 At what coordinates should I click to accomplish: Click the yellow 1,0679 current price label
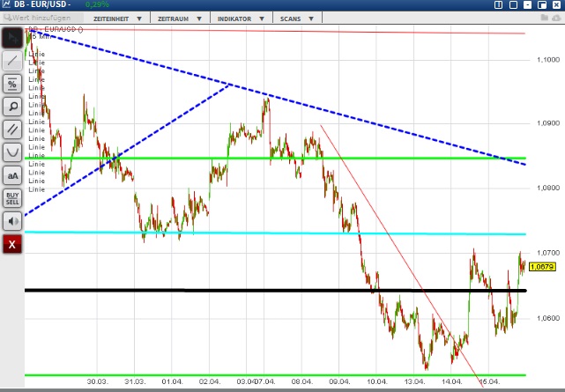(x=542, y=267)
